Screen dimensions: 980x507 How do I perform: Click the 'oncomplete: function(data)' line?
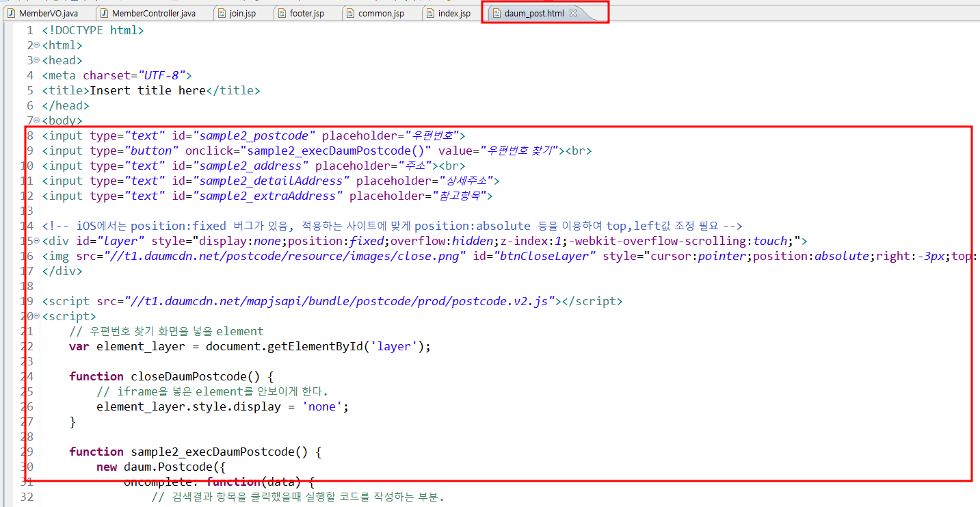219,482
